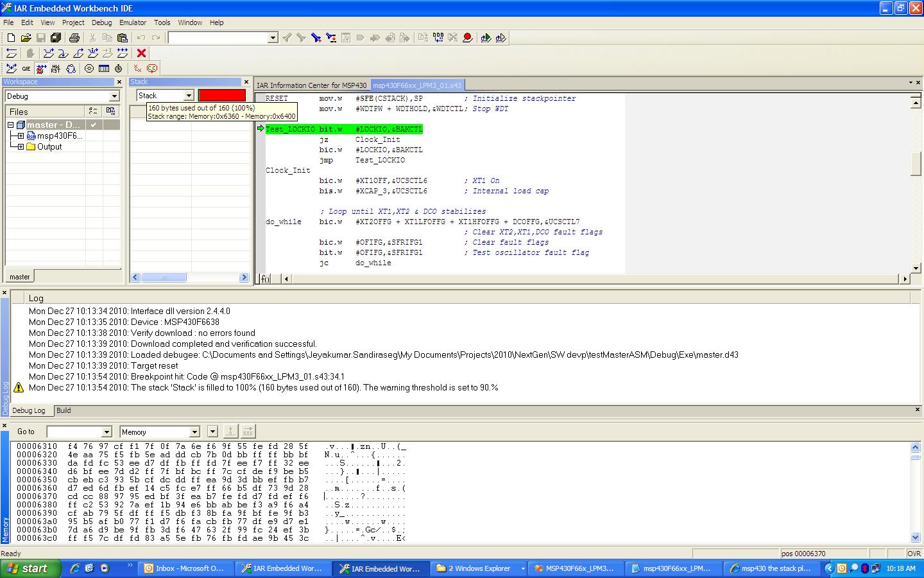Click the Go to address input field
This screenshot has height=578, width=924.
tap(74, 432)
